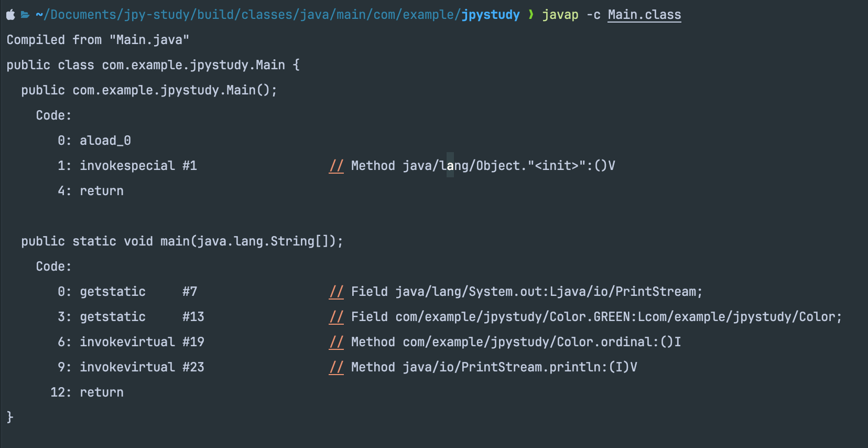
Task: Click the Apple logo icon in prompt
Action: [x=10, y=15]
